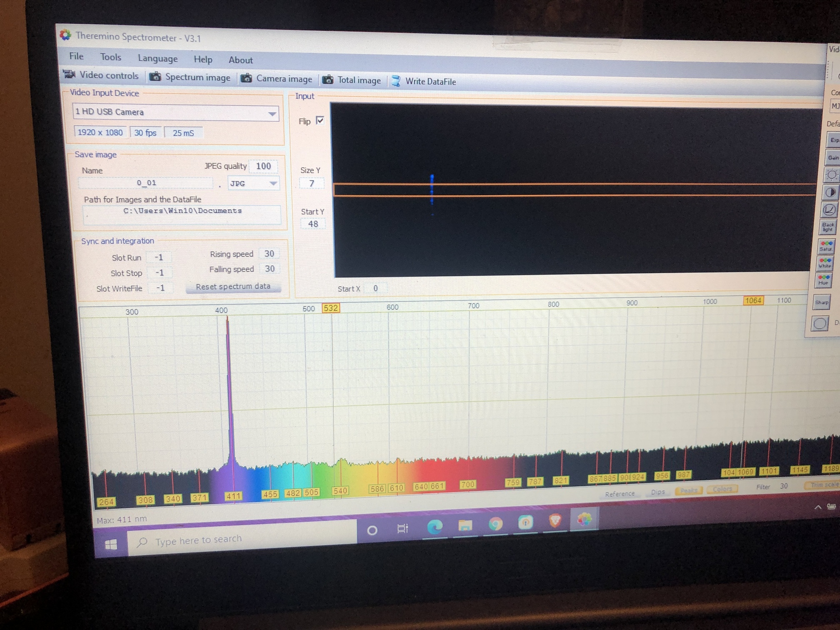Click the JPEG quality value 100
This screenshot has height=630, width=840.
pyautogui.click(x=263, y=166)
